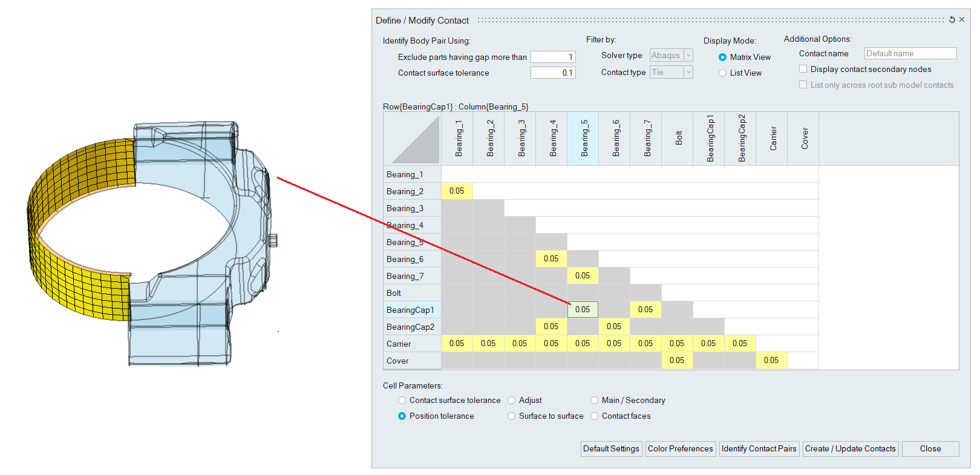Select Carrier row, BearingCap2 column 0.05 cell
This screenshot has width=980, height=475.
tap(740, 344)
